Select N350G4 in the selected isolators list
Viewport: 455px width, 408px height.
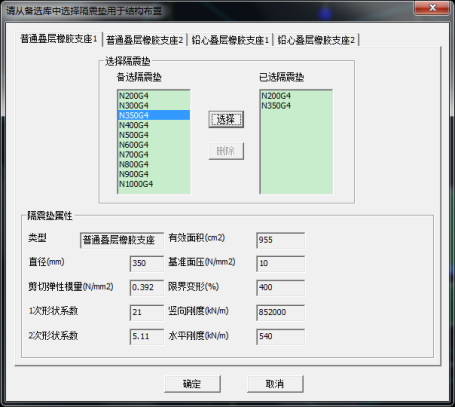click(296, 106)
